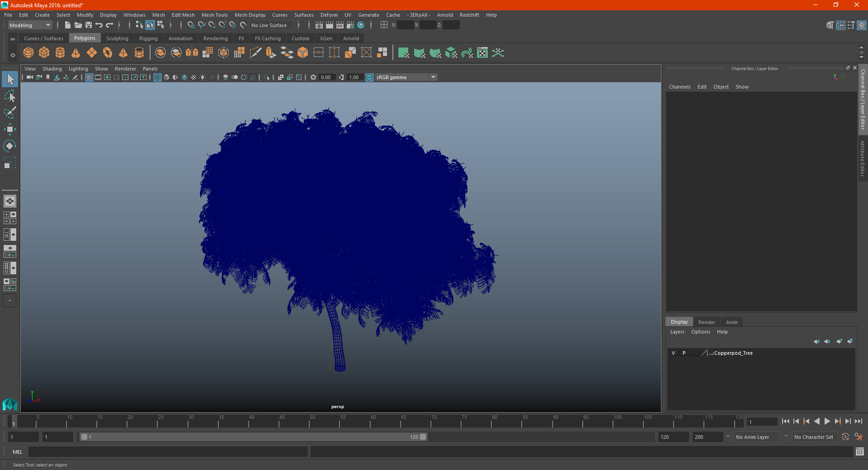Open the Channels menu in Channel Box
868x470 pixels.
[680, 87]
